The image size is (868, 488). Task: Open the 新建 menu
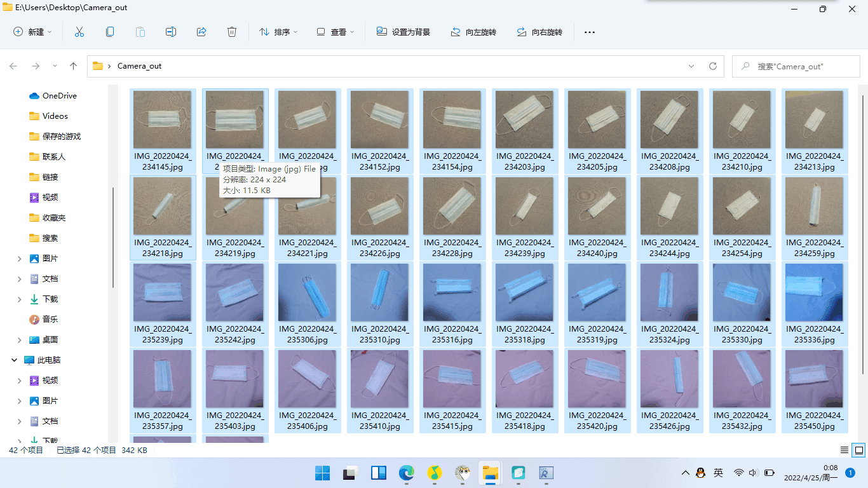point(32,32)
